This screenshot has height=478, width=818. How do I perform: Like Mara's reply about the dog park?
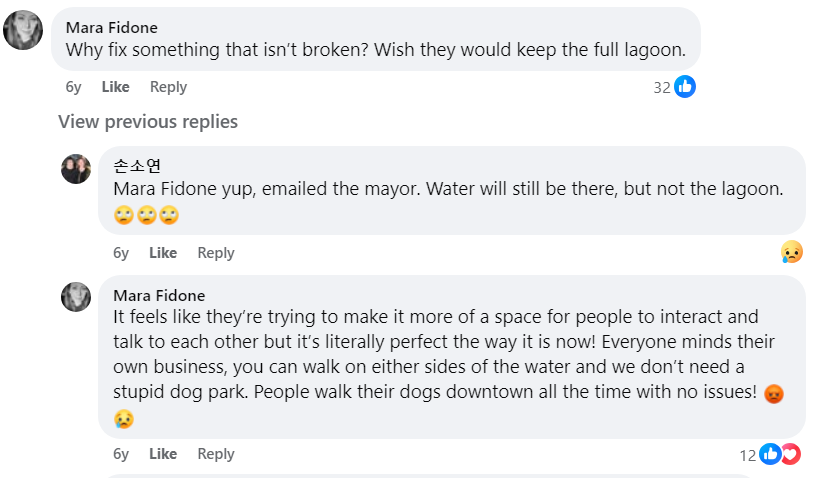point(163,454)
